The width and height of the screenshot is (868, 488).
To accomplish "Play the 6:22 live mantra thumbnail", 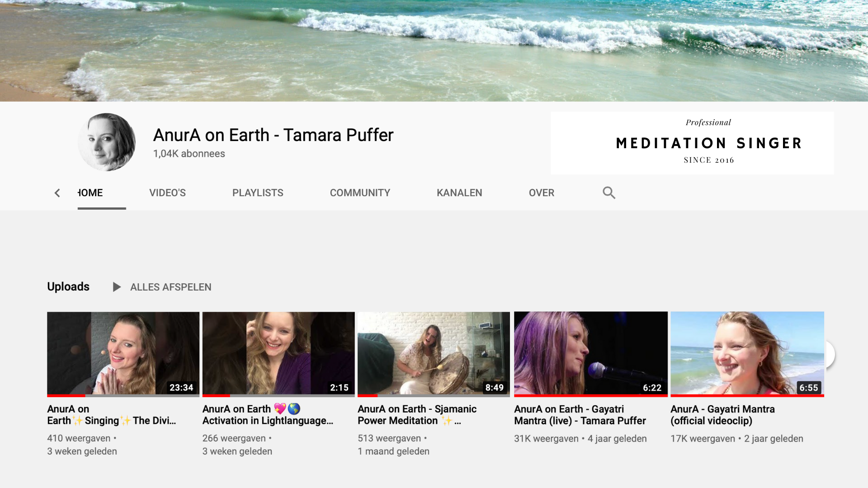I will (591, 353).
